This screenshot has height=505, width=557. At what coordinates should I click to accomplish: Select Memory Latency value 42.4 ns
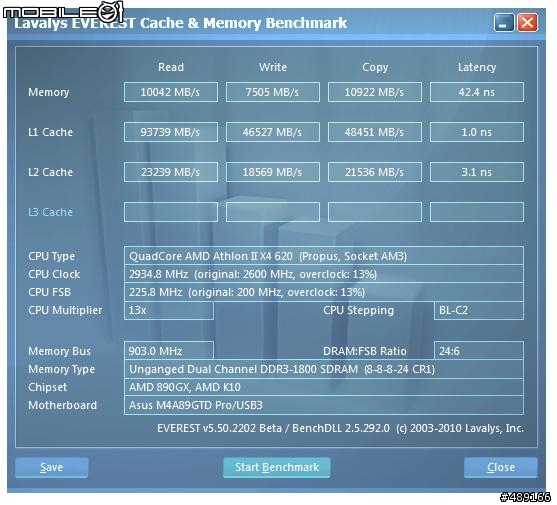477,92
